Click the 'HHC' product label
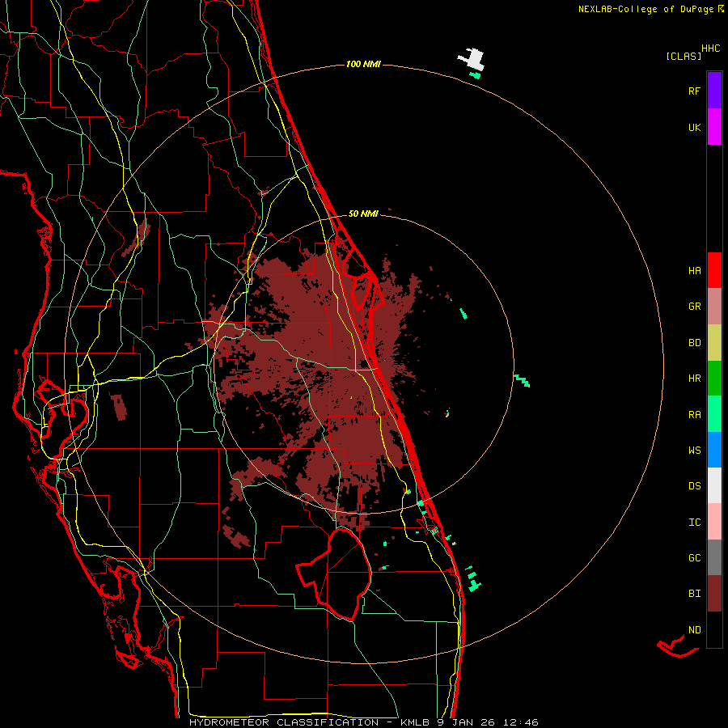The height and width of the screenshot is (728, 728). (711, 49)
